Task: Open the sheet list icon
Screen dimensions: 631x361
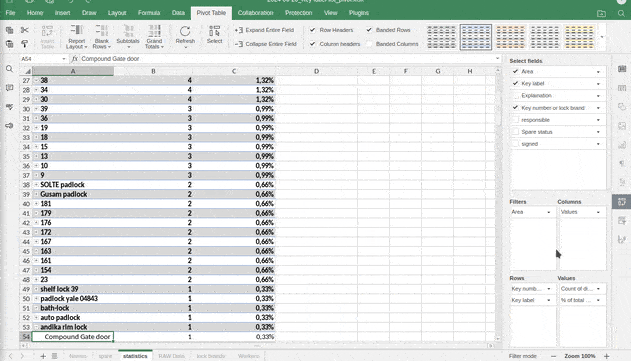Action: tap(54, 356)
